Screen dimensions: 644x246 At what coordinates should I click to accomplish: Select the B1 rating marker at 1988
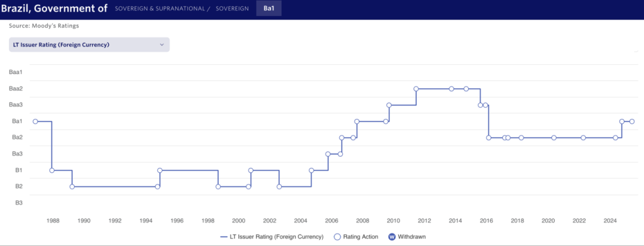[52, 170]
